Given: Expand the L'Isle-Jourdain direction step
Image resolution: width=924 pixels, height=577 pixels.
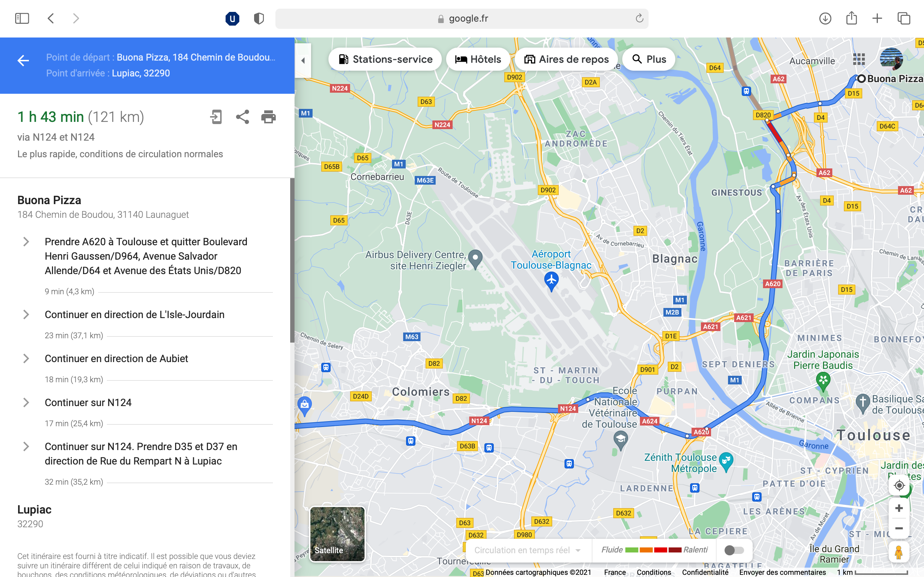Looking at the screenshot, I should (x=26, y=314).
